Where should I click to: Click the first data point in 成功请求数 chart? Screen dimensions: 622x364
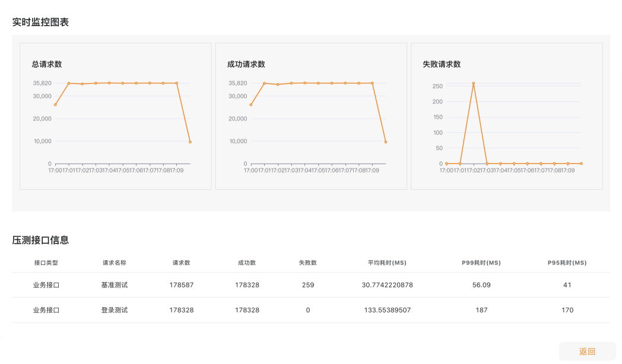point(250,105)
